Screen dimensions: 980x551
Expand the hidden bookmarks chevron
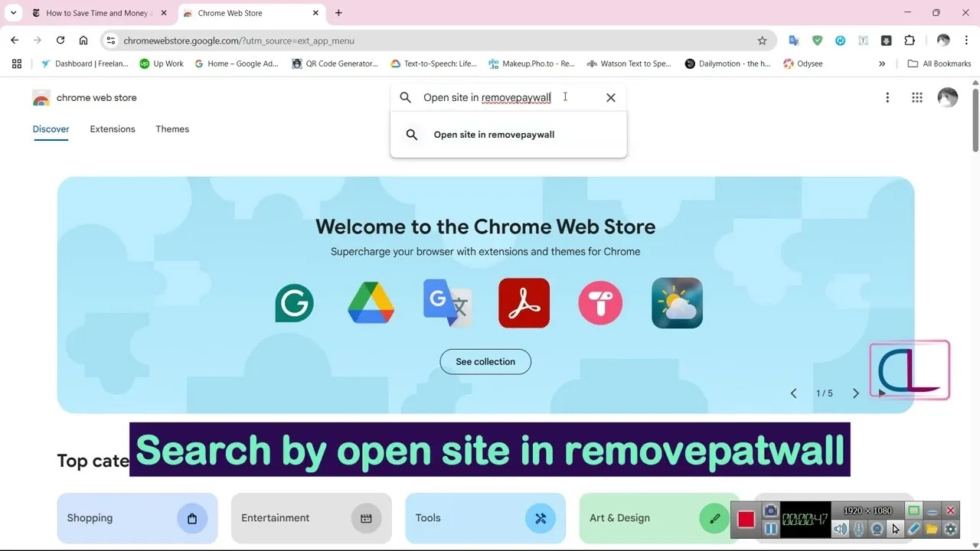(x=882, y=64)
